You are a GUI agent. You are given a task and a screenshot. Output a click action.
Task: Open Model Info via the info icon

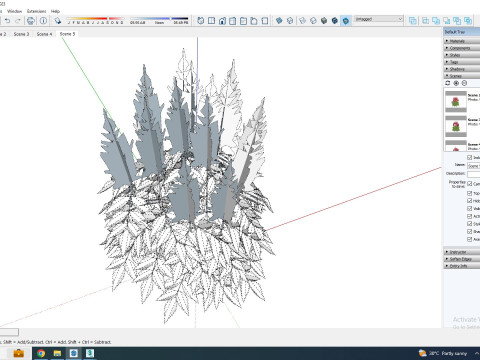(x=43, y=21)
